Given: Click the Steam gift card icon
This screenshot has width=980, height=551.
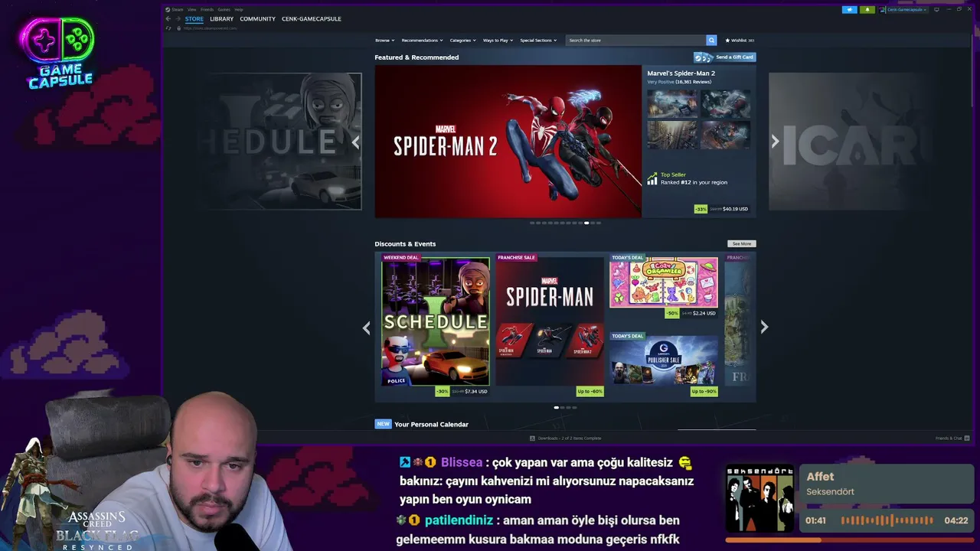Looking at the screenshot, I should pos(704,57).
